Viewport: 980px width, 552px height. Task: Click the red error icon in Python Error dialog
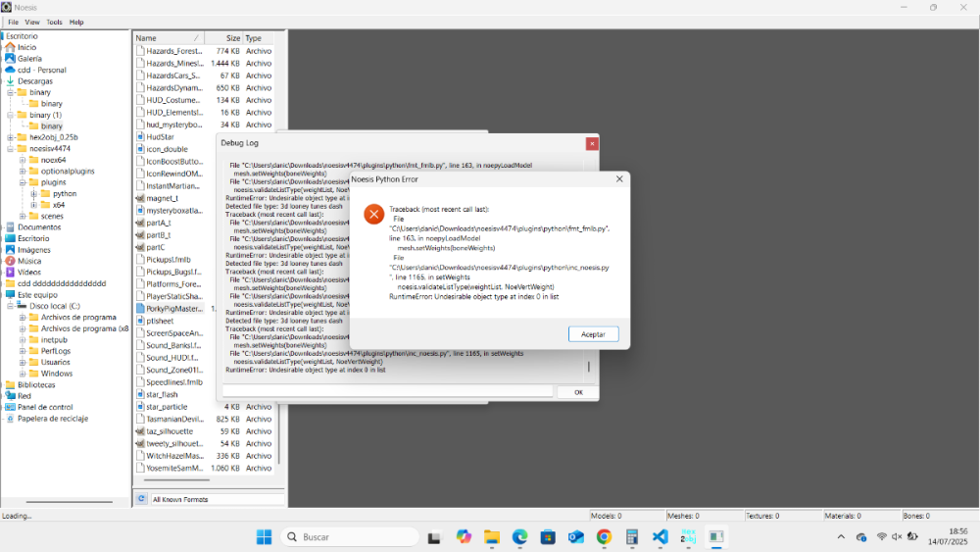[373, 214]
